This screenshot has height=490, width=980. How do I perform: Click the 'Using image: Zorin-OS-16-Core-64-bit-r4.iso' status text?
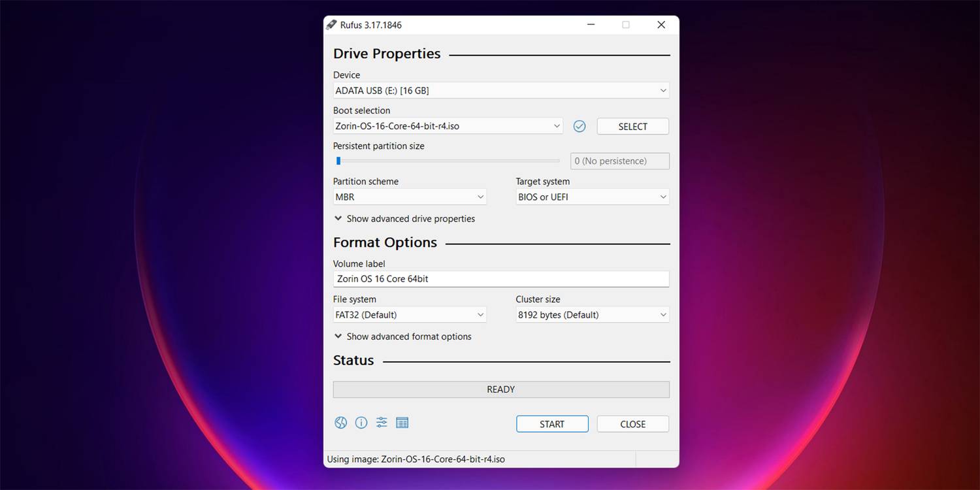(x=416, y=459)
